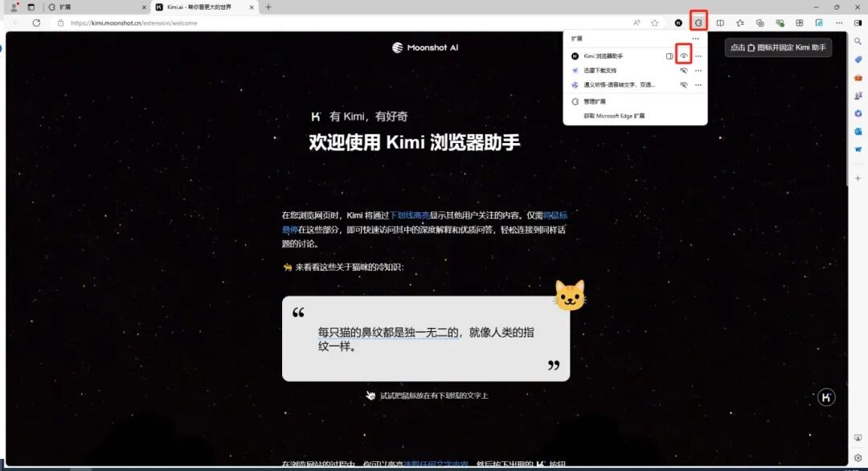Close the 扩展 tab
Viewport: 868px width, 471px height.
[x=144, y=7]
